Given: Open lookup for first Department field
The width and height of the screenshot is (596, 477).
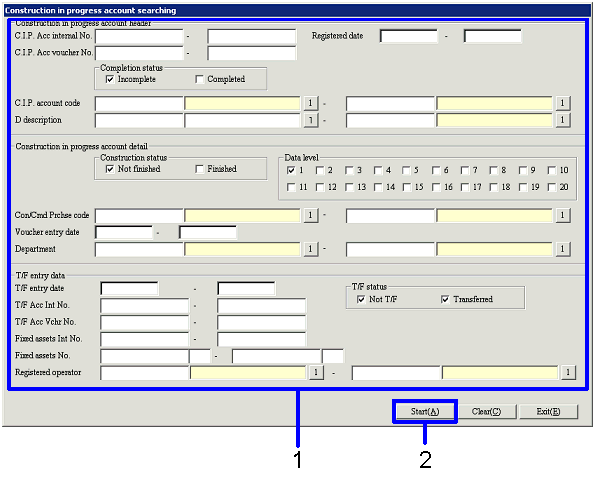Looking at the screenshot, I should 311,249.
